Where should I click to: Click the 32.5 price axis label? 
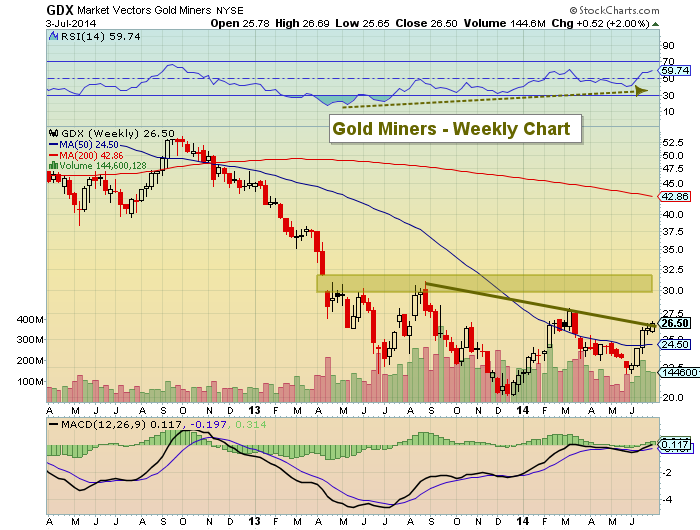click(673, 270)
